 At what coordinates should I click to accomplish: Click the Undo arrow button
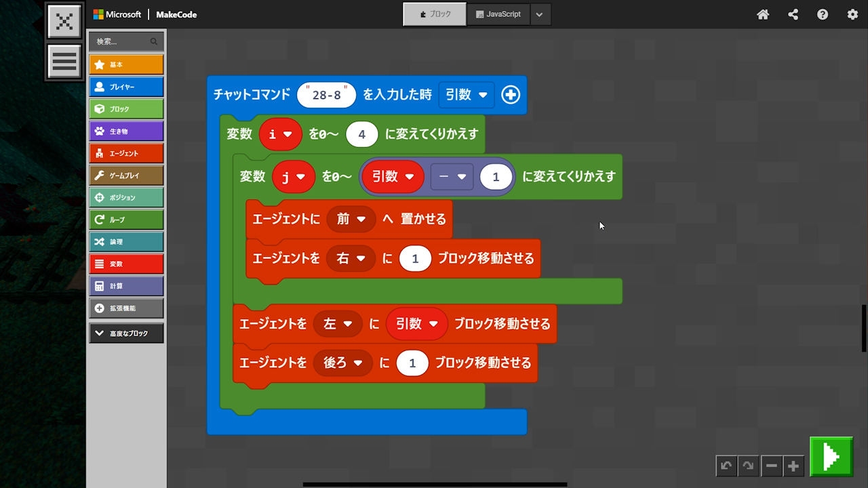(x=726, y=466)
